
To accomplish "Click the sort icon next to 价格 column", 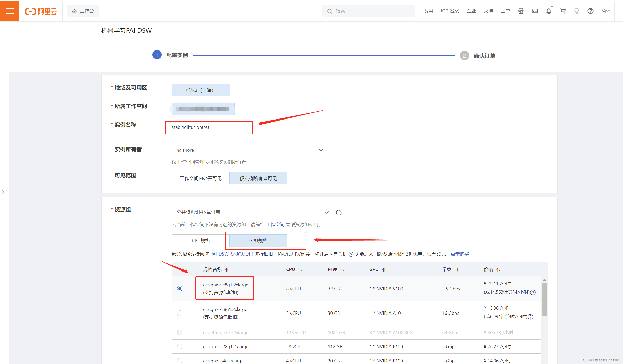I will [498, 269].
